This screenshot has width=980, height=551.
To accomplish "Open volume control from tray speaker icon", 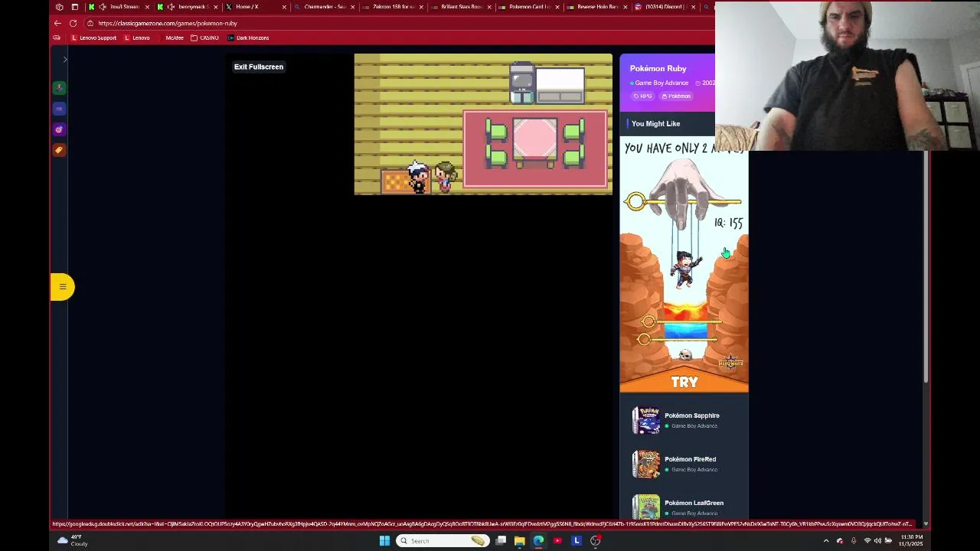I will point(877,541).
